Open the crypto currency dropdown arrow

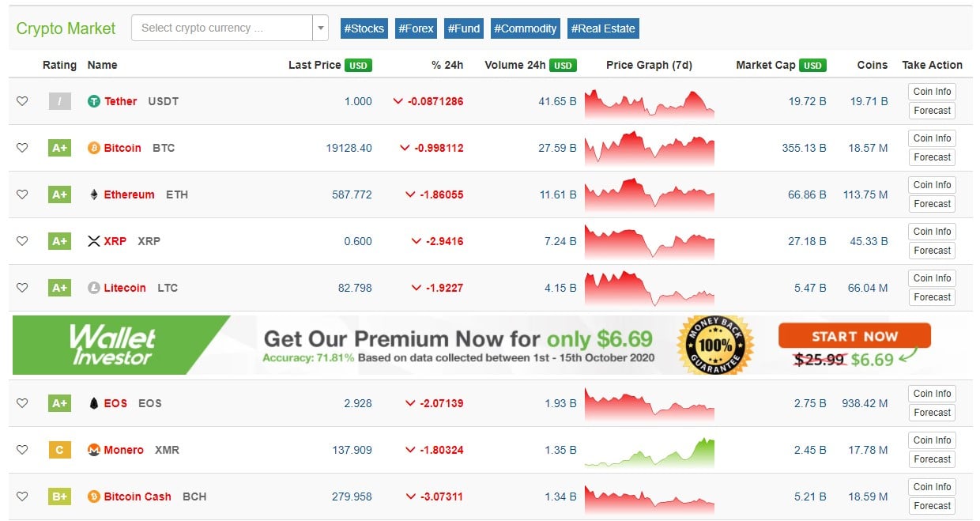[x=321, y=28]
